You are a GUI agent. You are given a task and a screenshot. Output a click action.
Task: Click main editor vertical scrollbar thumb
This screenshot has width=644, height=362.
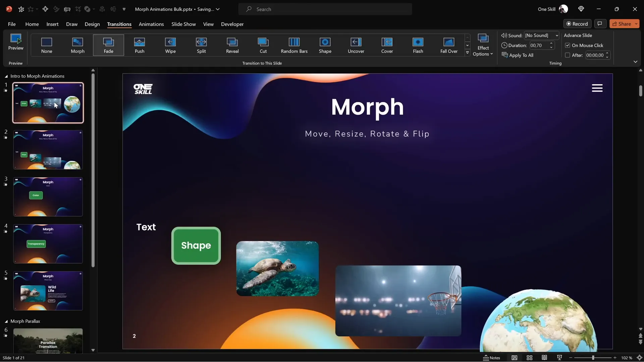click(640, 91)
